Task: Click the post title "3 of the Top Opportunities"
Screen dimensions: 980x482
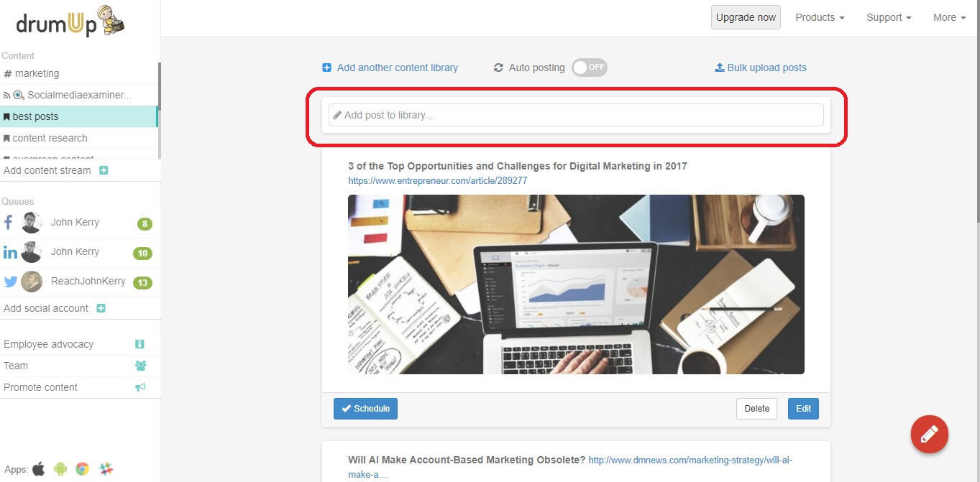Action: 518,166
